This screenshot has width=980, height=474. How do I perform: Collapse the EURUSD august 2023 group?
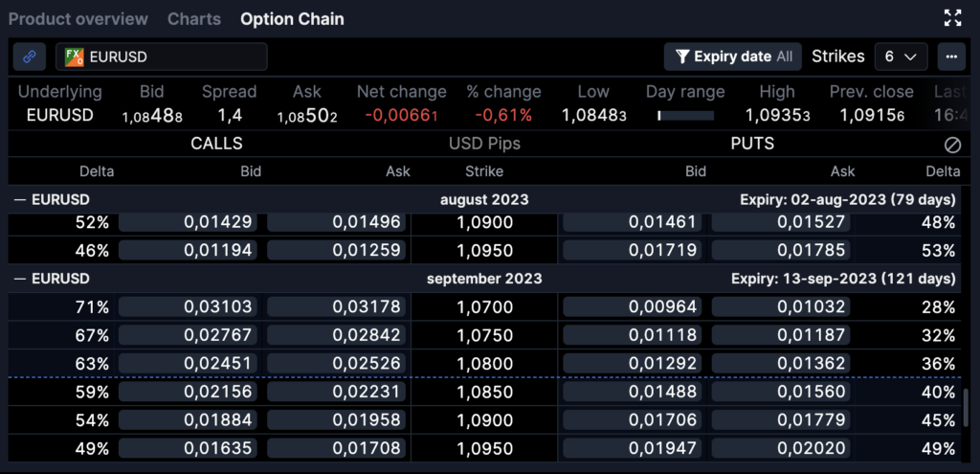(19, 200)
